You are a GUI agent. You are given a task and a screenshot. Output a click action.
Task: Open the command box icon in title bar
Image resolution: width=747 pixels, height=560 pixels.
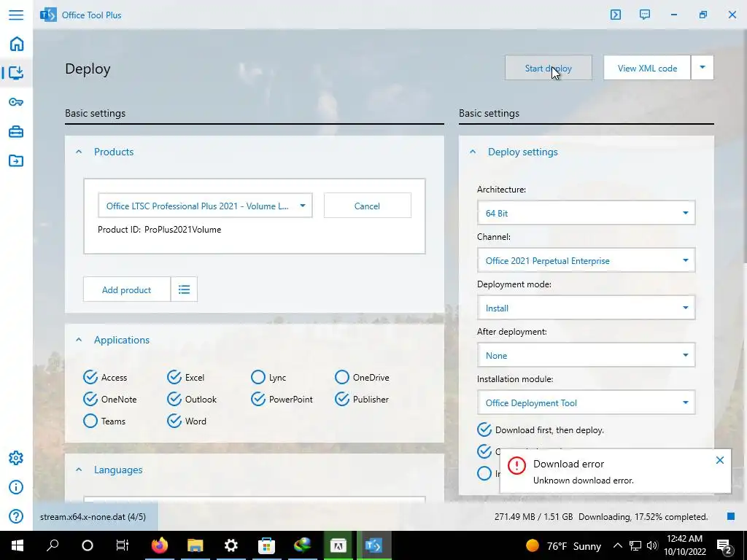coord(616,15)
